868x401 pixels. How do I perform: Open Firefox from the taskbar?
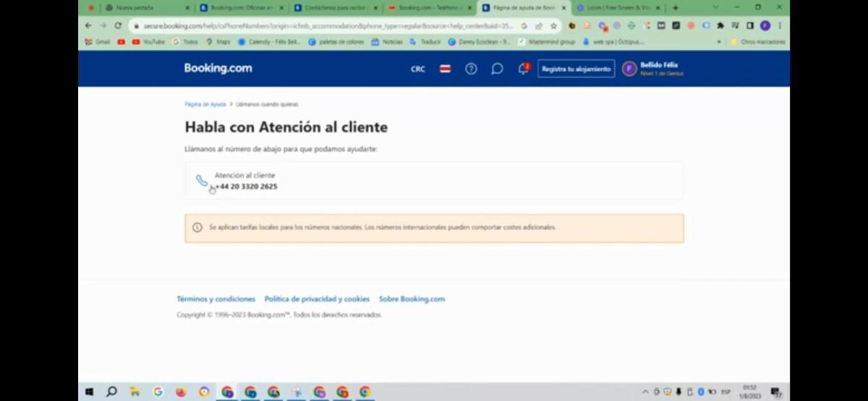181,392
